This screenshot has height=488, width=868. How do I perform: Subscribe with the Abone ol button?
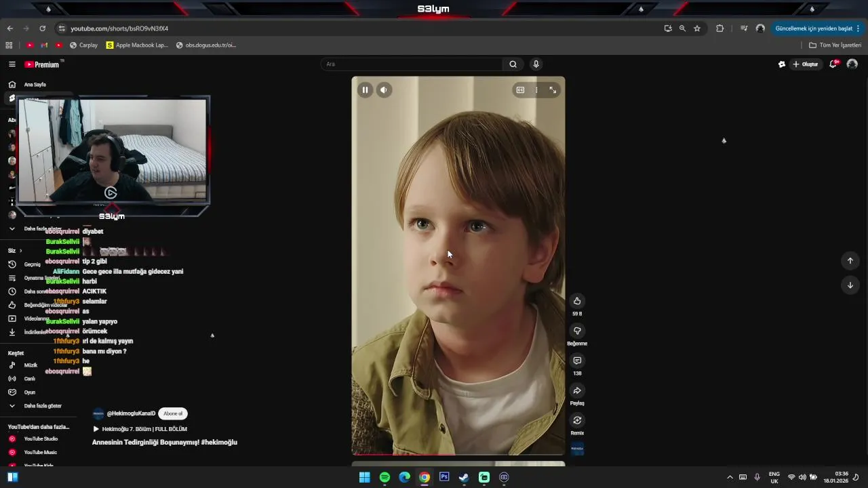[173, 413]
